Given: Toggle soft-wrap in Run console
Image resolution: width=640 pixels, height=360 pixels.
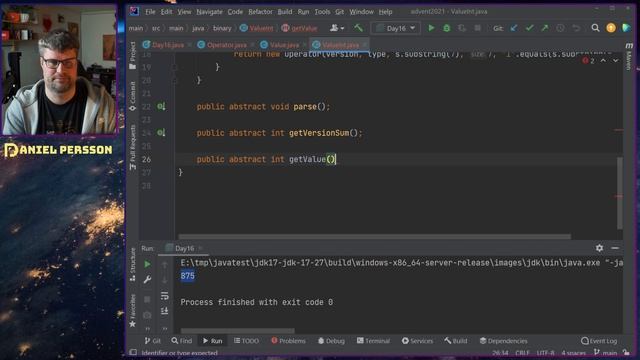Looking at the screenshot, I should tap(164, 296).
